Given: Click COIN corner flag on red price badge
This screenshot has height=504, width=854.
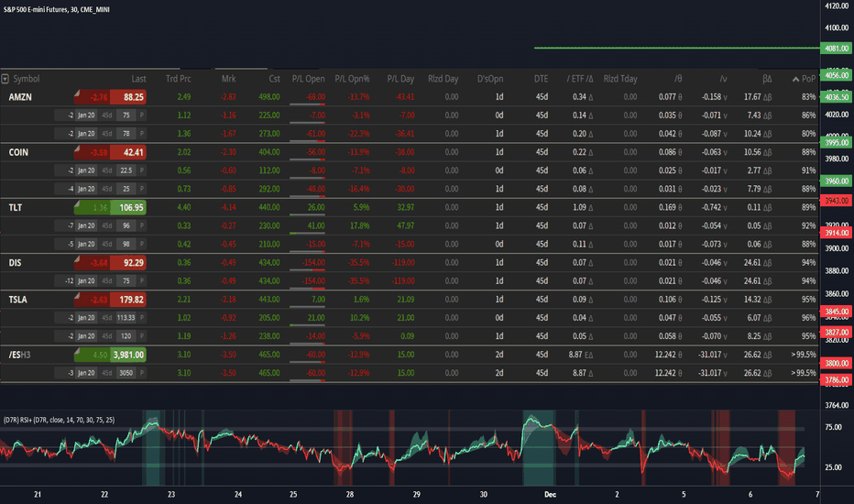Looking at the screenshot, I should (x=77, y=148).
